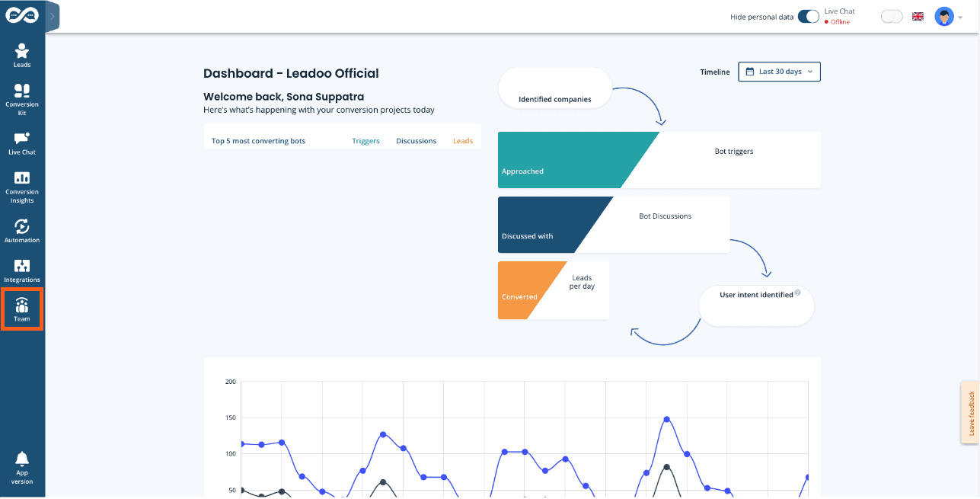Open the Team section in sidebar
The height and width of the screenshot is (499, 980).
(x=22, y=309)
